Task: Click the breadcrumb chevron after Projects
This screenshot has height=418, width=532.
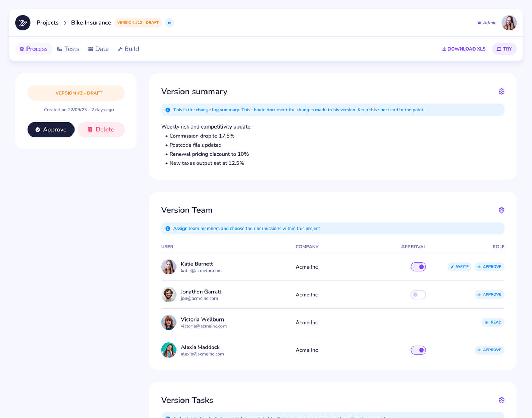Action: pos(65,23)
